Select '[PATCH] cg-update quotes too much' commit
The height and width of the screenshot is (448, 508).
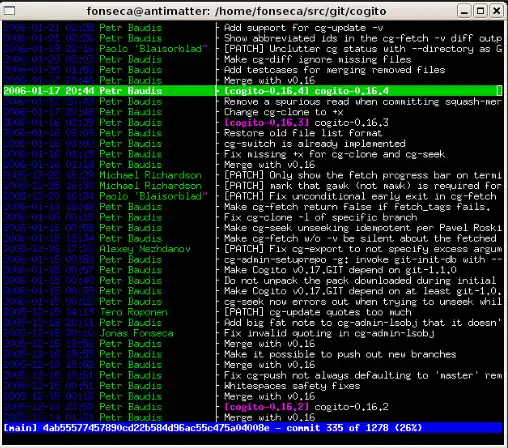[317, 312]
